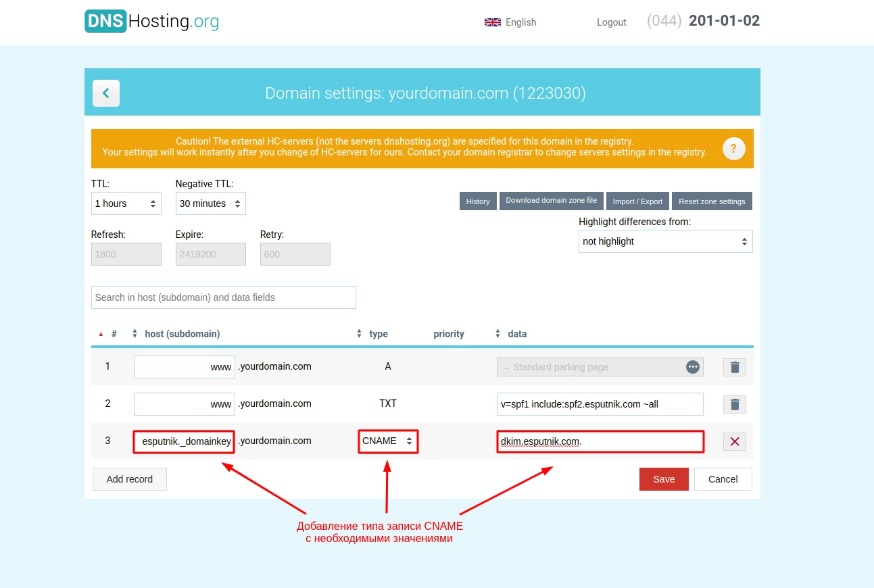Focus the host and data search field
874x588 pixels.
point(223,297)
